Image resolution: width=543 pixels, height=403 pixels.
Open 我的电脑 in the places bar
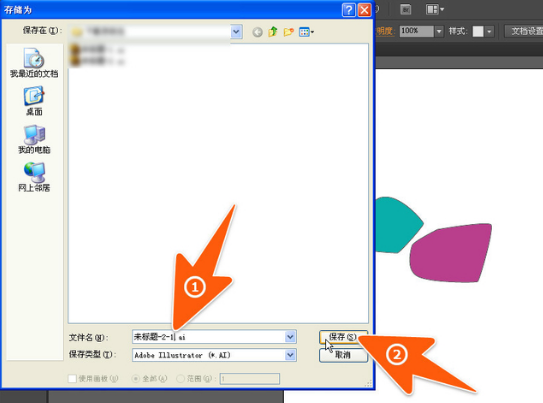[x=34, y=139]
